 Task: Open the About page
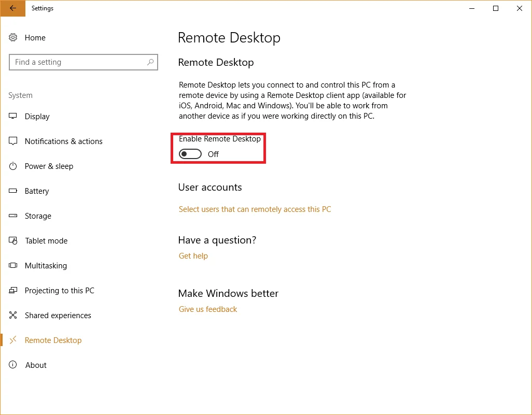[36, 365]
